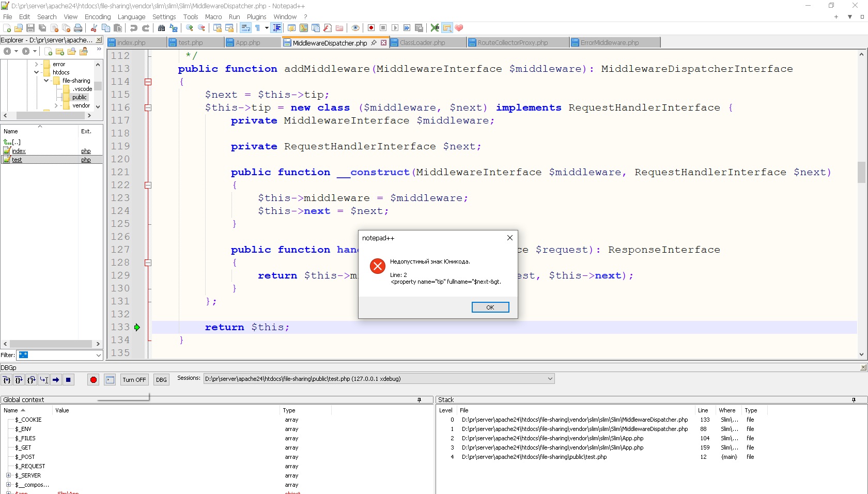Click the DBGp Step Over icon

click(x=19, y=380)
